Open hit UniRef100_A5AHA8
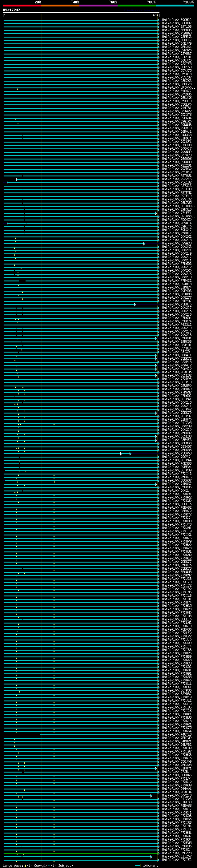This screenshot has height=868, width=197. coord(177,33)
